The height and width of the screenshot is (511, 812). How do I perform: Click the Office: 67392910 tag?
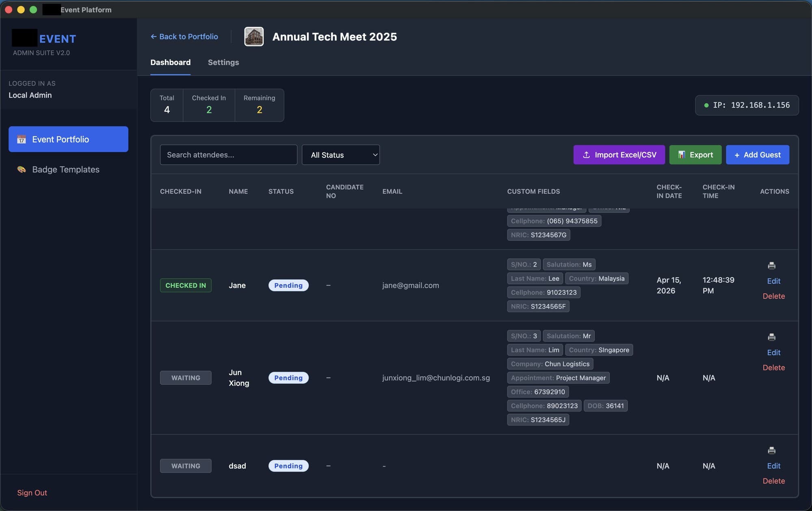coord(538,392)
